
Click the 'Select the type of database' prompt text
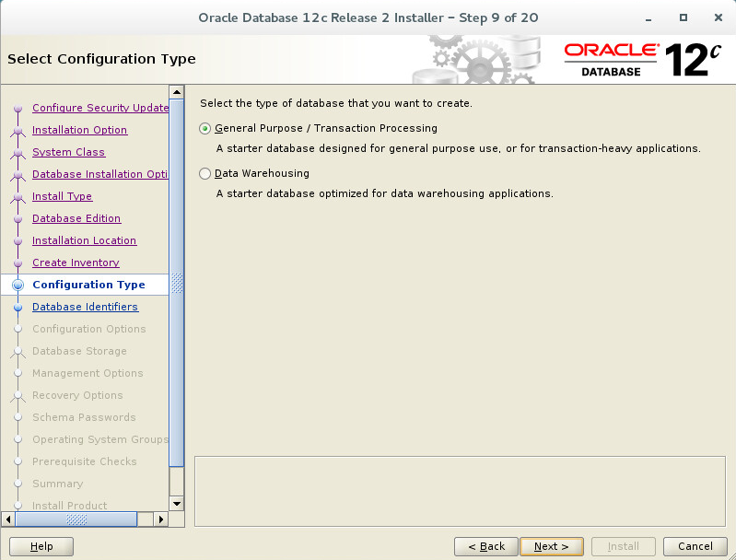[336, 103]
